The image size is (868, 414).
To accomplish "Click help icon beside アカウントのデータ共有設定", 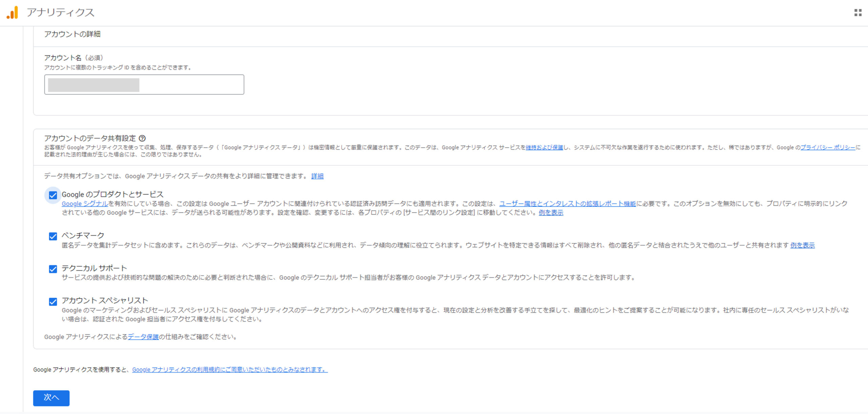I will [142, 138].
